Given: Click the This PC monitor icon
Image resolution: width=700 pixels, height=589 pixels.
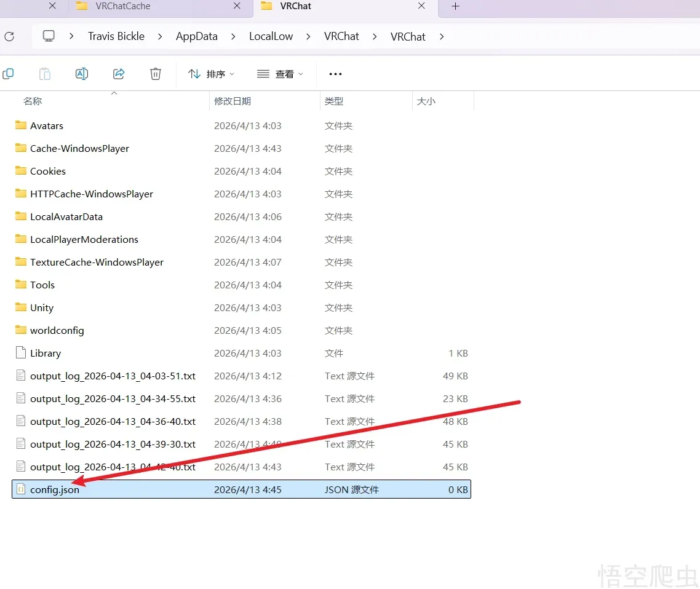Looking at the screenshot, I should click(x=49, y=36).
